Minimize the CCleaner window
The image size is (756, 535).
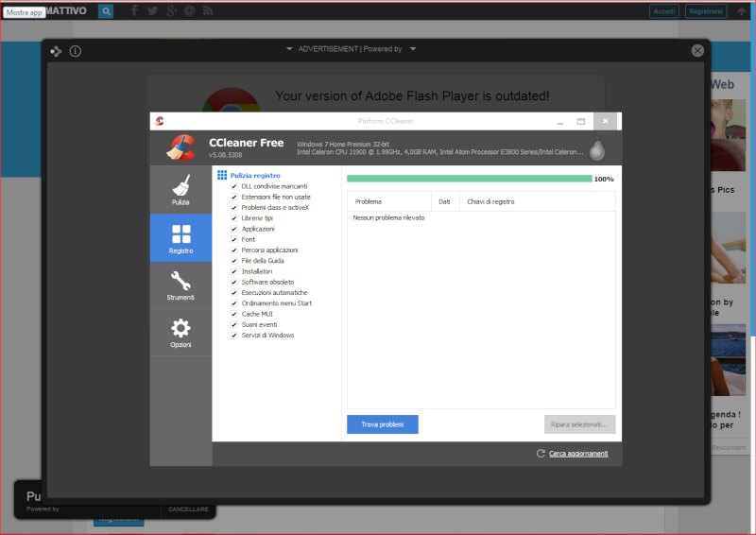560,122
